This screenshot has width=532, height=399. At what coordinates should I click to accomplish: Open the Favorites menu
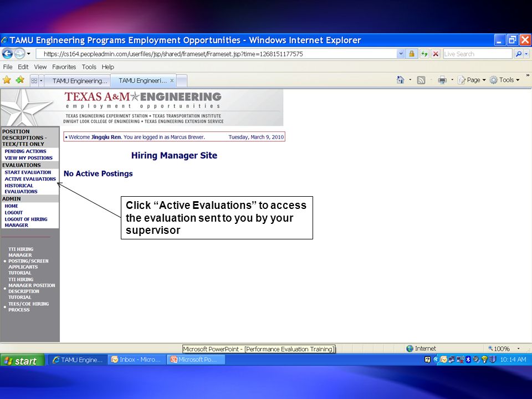[x=64, y=67]
